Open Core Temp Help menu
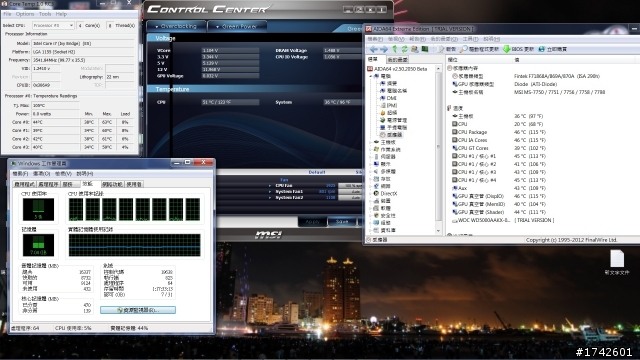This screenshot has width=640, height=360. pos(61,14)
